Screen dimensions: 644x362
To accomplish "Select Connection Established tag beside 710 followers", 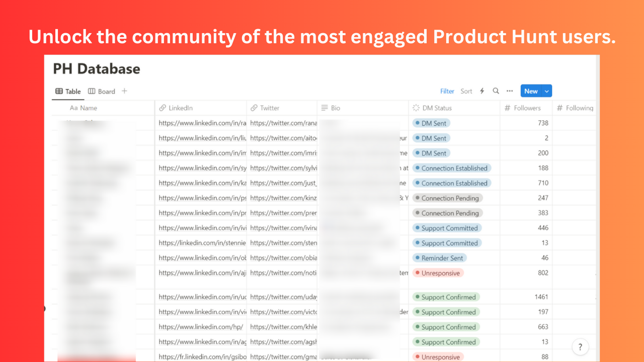I will pyautogui.click(x=452, y=183).
